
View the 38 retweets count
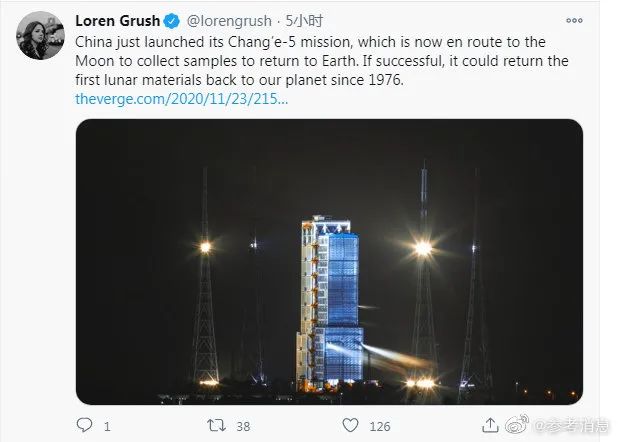click(243, 426)
